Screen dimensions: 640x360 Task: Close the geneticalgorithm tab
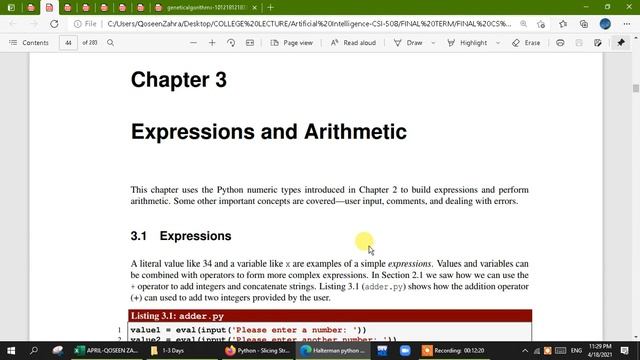[255, 8]
